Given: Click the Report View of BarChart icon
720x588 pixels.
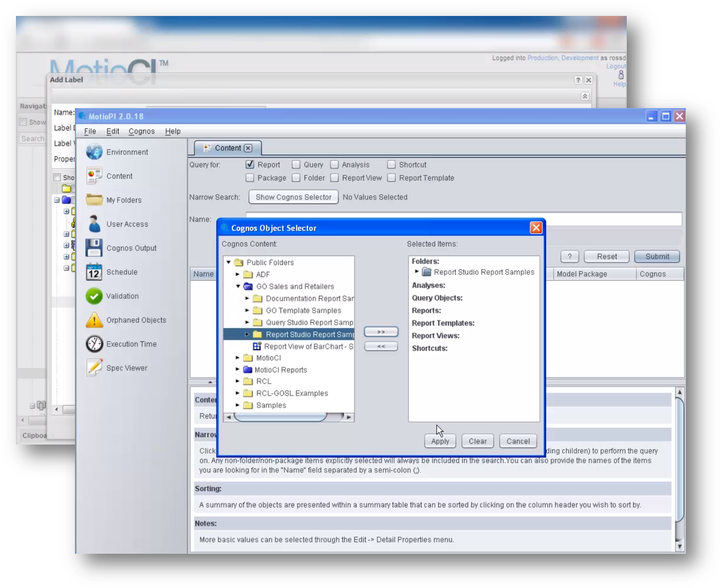Looking at the screenshot, I should pos(257,347).
